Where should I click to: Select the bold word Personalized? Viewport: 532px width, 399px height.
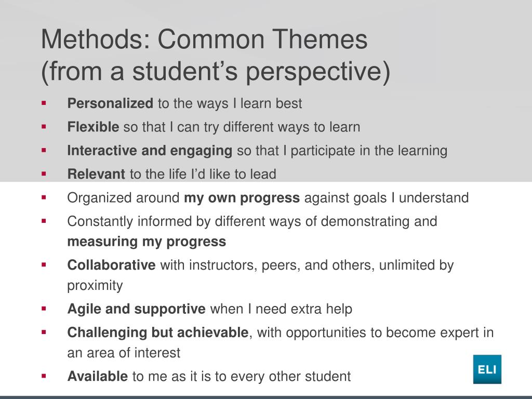tap(110, 103)
